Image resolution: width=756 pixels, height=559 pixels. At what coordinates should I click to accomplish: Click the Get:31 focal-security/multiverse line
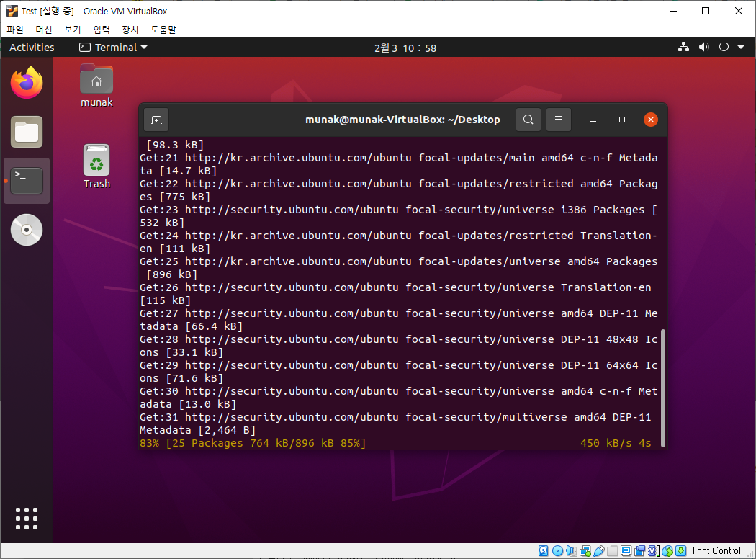click(395, 417)
